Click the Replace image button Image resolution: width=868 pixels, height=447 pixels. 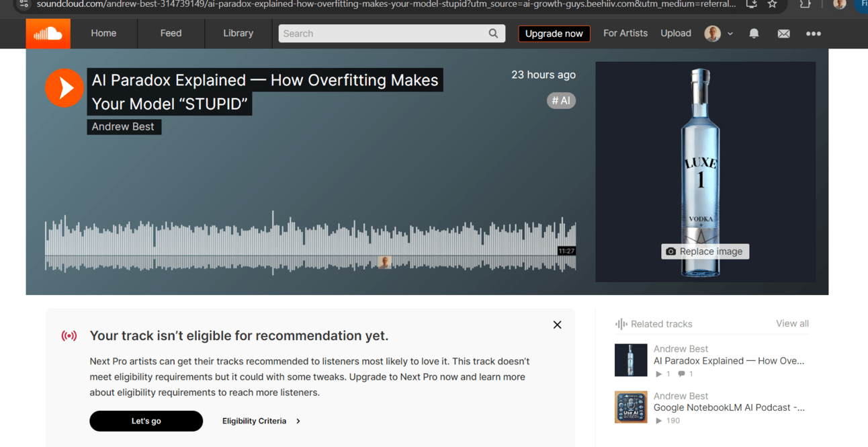(705, 251)
